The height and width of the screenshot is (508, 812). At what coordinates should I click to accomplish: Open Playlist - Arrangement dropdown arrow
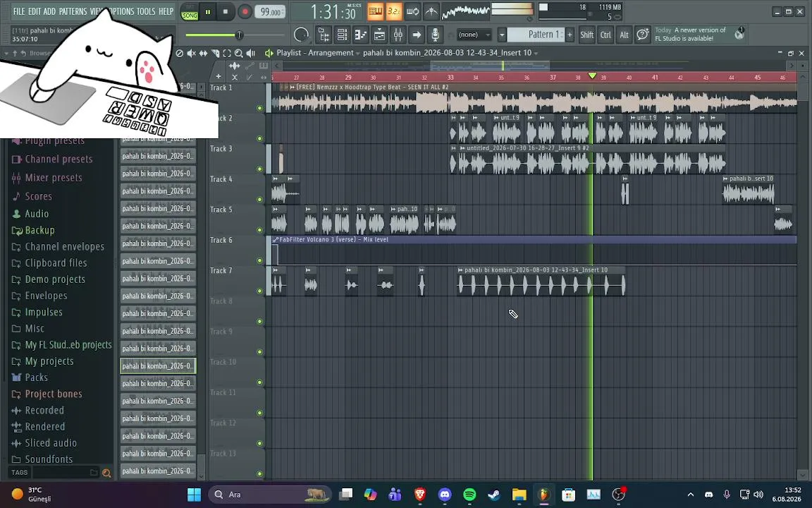pyautogui.click(x=358, y=54)
